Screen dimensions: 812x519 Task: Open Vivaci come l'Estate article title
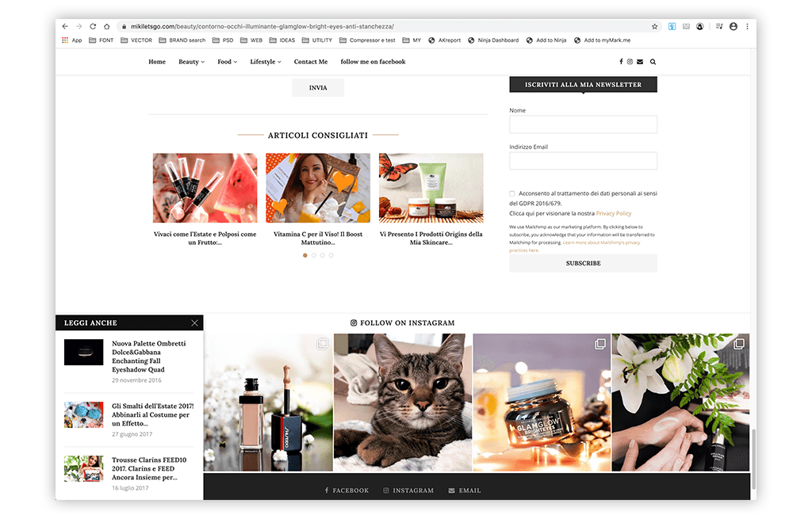pyautogui.click(x=205, y=238)
